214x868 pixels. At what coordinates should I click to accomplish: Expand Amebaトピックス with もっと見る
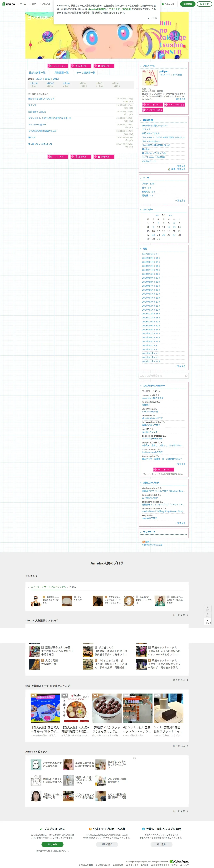[x=180, y=811]
